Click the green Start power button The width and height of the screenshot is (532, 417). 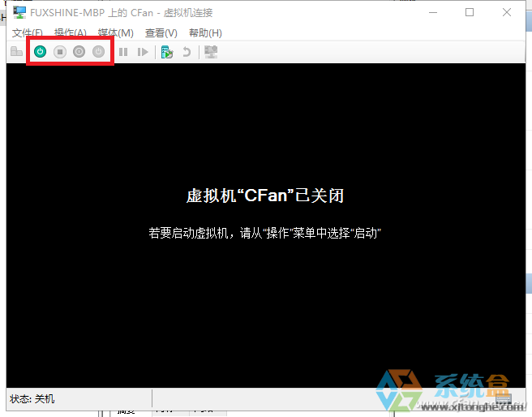coord(40,52)
